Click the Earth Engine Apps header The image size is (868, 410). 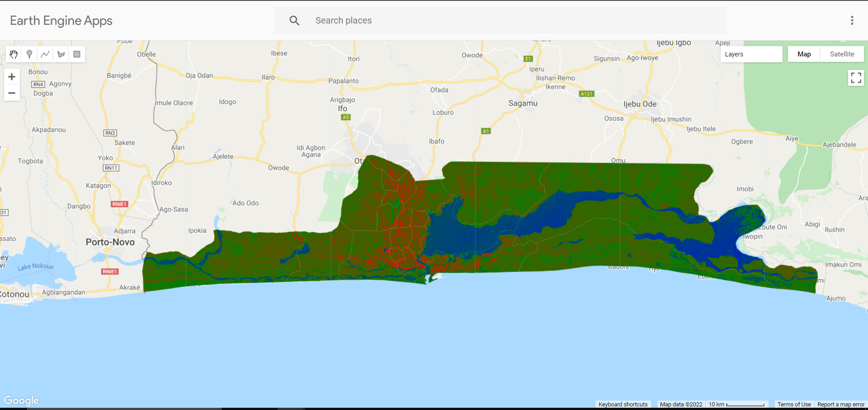click(x=61, y=20)
